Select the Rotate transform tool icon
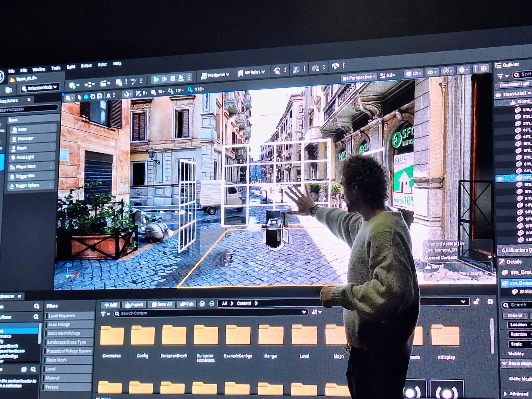The height and width of the screenshot is (399, 532). click(x=92, y=97)
